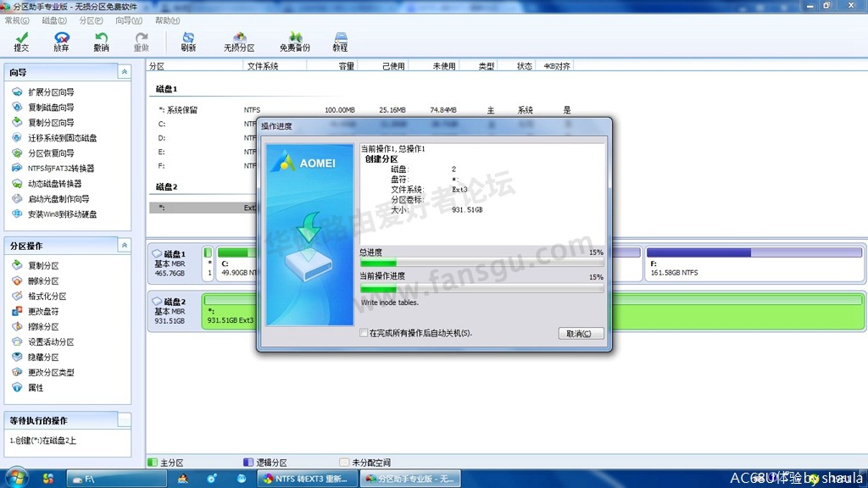Select the C: partition row in list
Screen dimensions: 868x488
pyautogui.click(x=203, y=124)
